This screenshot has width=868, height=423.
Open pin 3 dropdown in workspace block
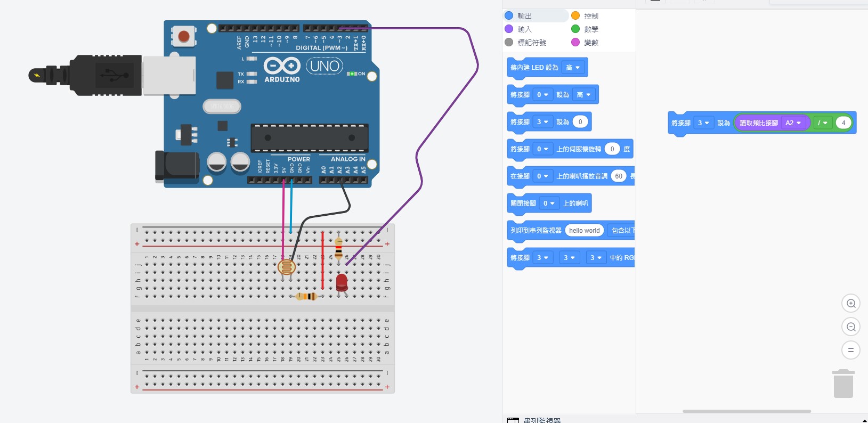[703, 123]
